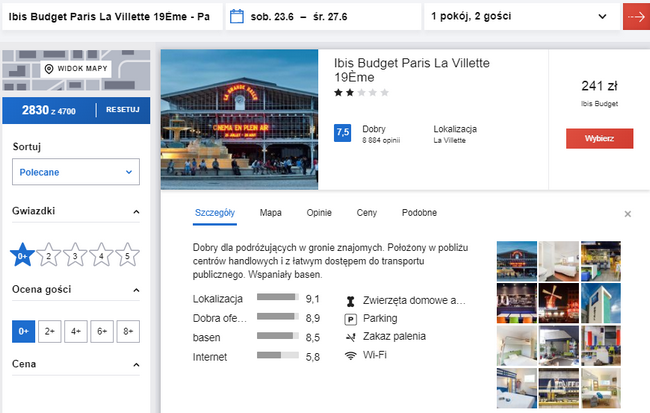Click the red search arrow button

click(x=636, y=17)
